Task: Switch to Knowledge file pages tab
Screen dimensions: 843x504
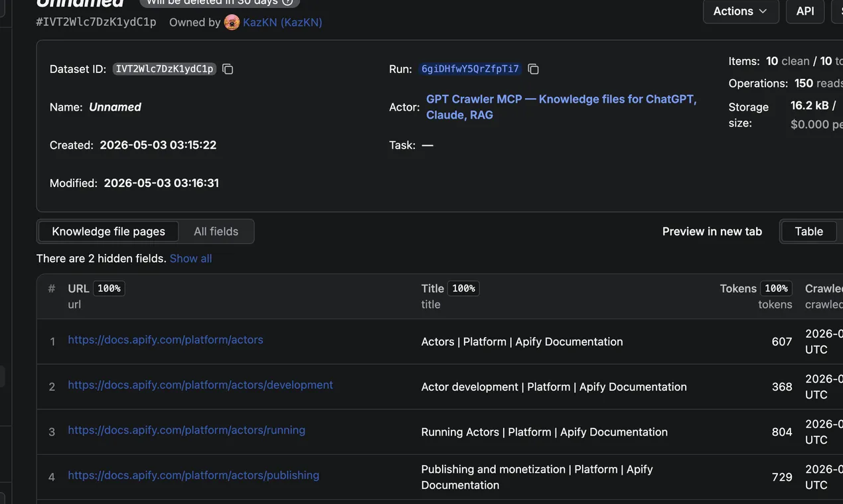Action: [108, 231]
